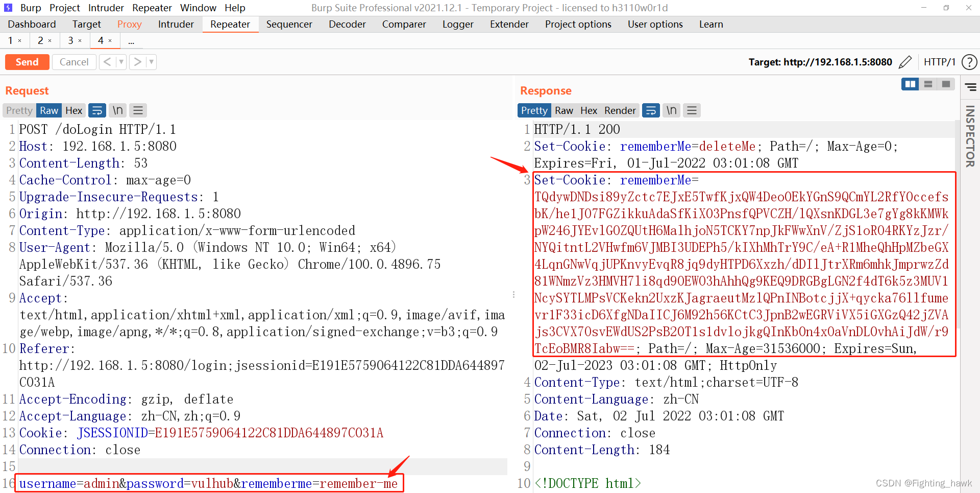Close Repeater request tab 4
The width and height of the screenshot is (980, 493).
(110, 41)
